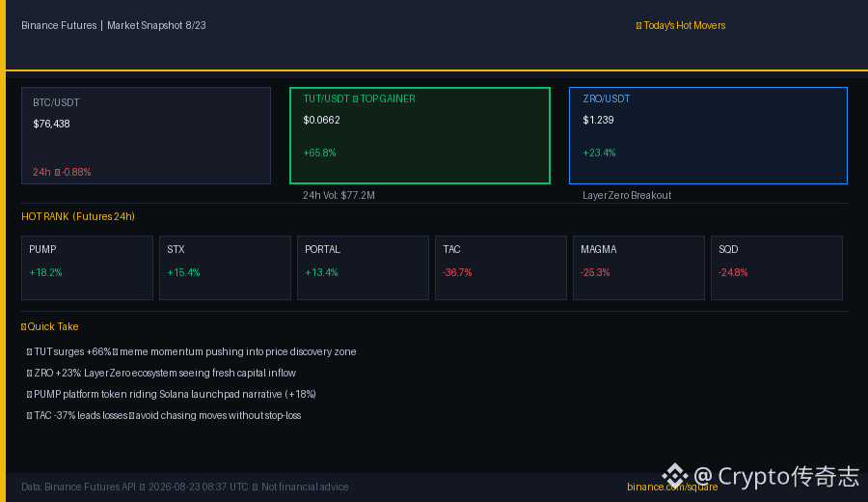
Task: Click the +65.8% TUT gain value
Action: click(x=319, y=153)
